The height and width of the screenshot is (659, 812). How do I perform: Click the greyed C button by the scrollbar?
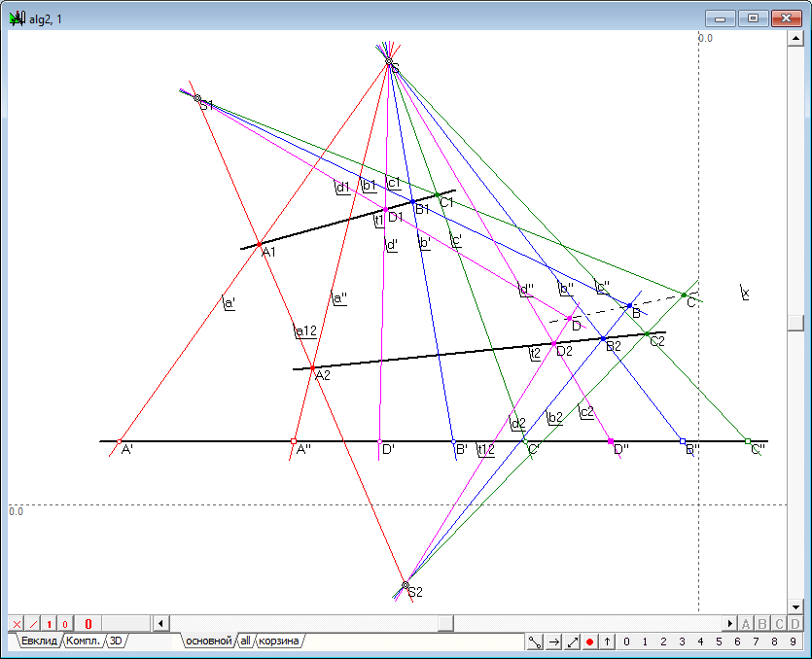[x=779, y=624]
